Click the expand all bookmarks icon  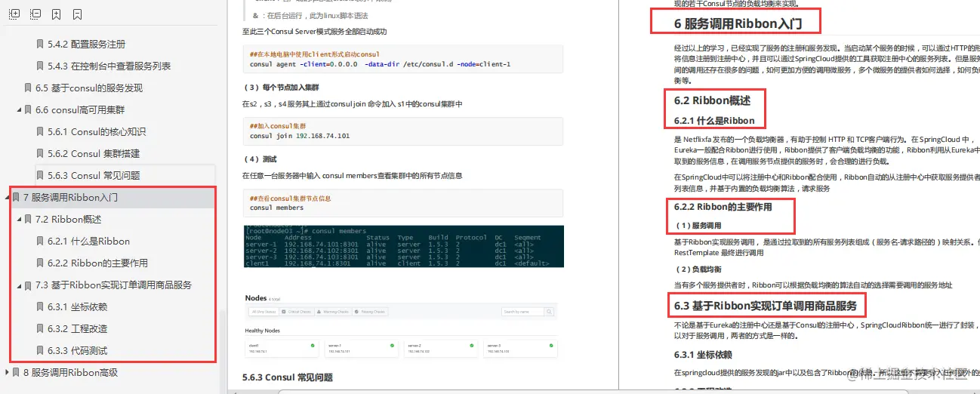pos(14,14)
